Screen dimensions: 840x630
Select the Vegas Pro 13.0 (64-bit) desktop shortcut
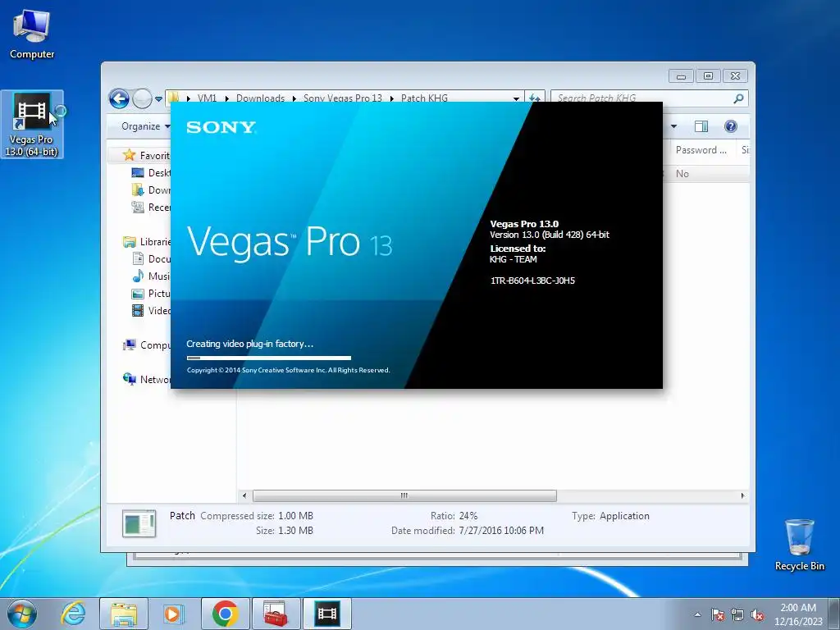[x=32, y=125]
